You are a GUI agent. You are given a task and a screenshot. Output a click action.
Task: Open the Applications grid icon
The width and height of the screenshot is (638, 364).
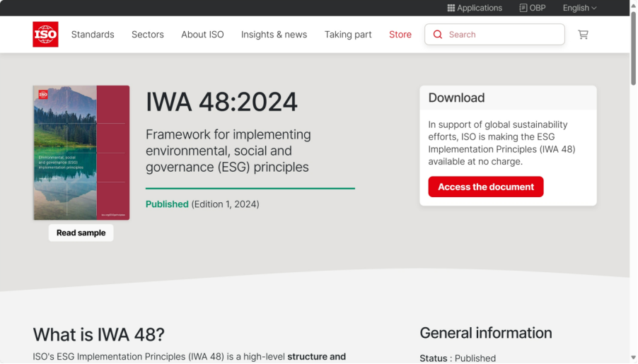[451, 8]
